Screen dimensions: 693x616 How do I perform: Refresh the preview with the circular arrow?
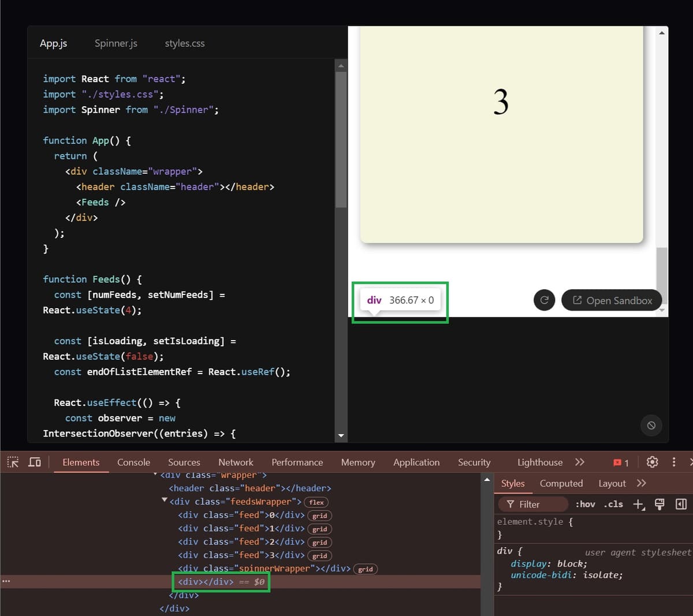point(543,300)
